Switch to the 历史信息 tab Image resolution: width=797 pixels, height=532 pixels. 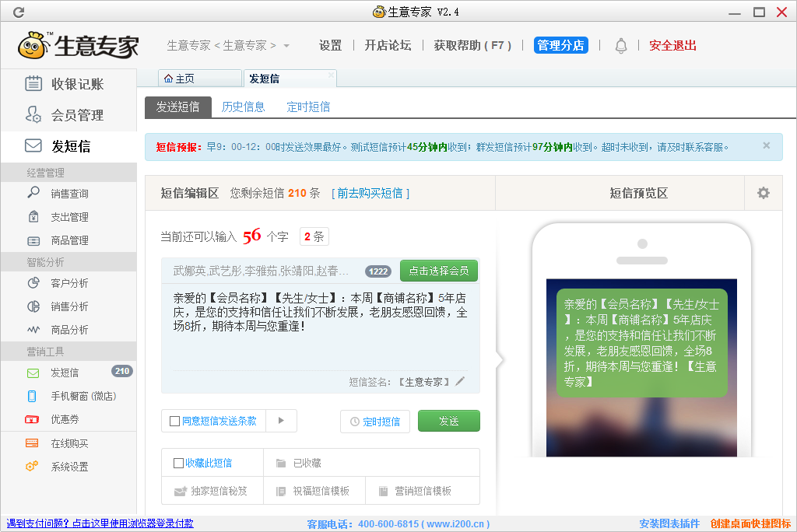click(243, 107)
